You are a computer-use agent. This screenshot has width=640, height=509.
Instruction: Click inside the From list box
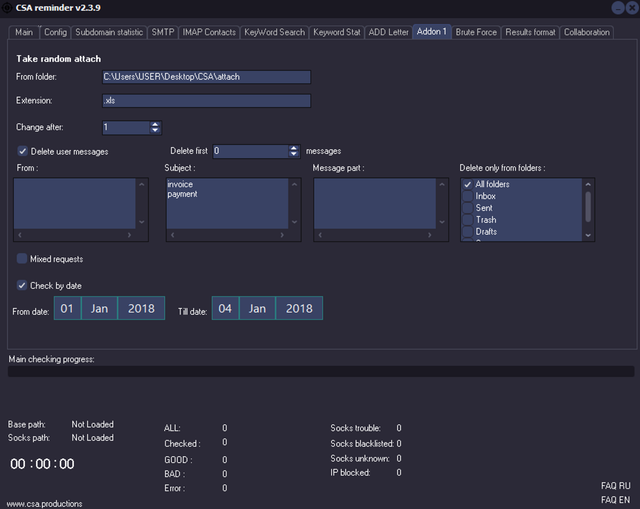tap(75, 203)
